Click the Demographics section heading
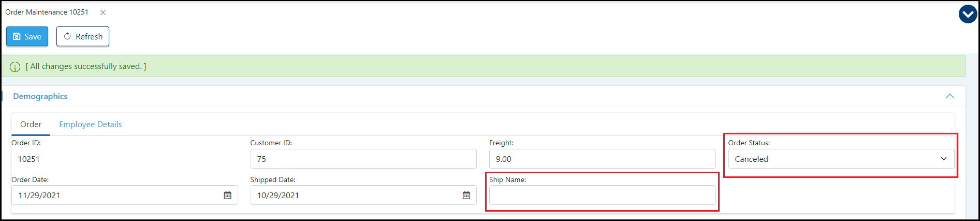980x221 pixels. [40, 96]
